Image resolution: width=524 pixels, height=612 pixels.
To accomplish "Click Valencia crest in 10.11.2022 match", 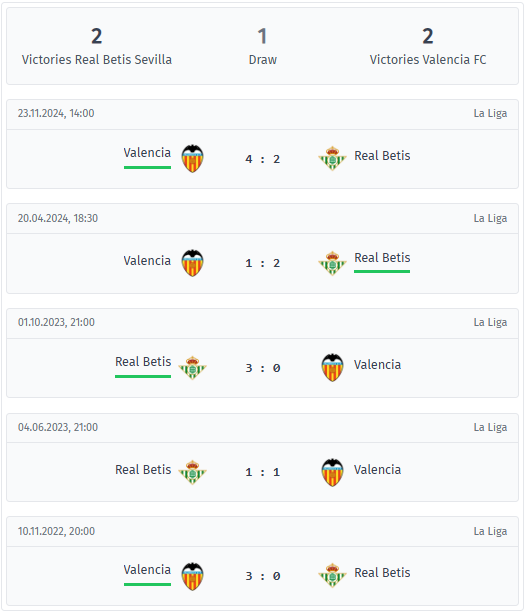I will (x=192, y=576).
